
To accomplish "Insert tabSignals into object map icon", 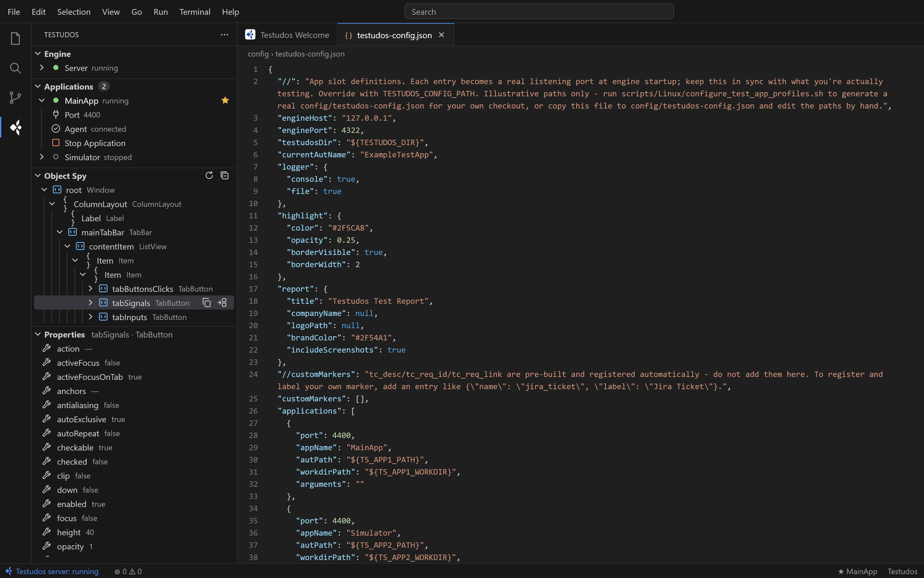I will pyautogui.click(x=222, y=303).
